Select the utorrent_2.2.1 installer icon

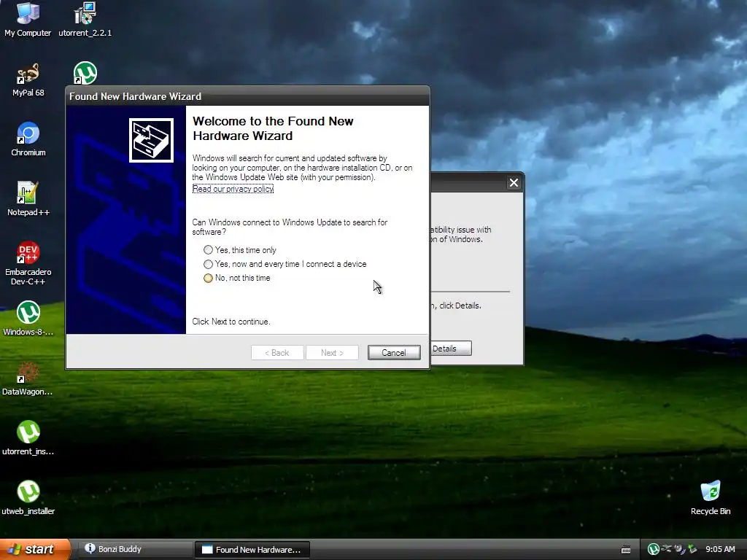pos(85,19)
